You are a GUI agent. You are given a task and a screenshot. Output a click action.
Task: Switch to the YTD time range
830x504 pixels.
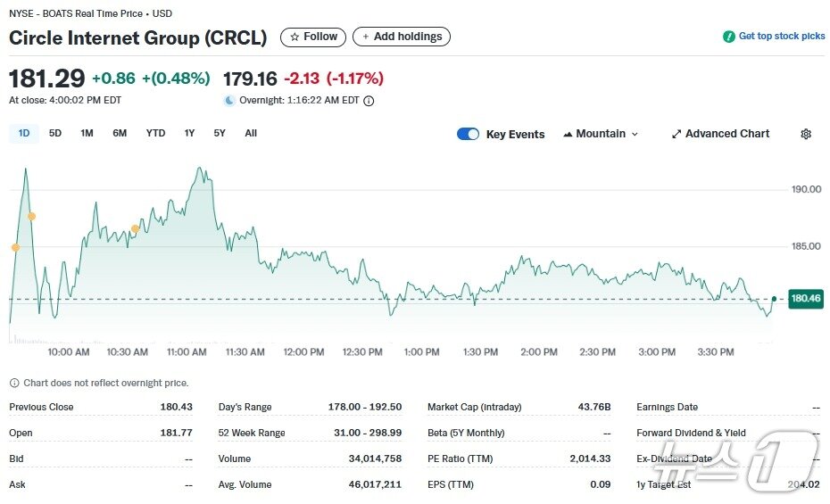coord(155,133)
